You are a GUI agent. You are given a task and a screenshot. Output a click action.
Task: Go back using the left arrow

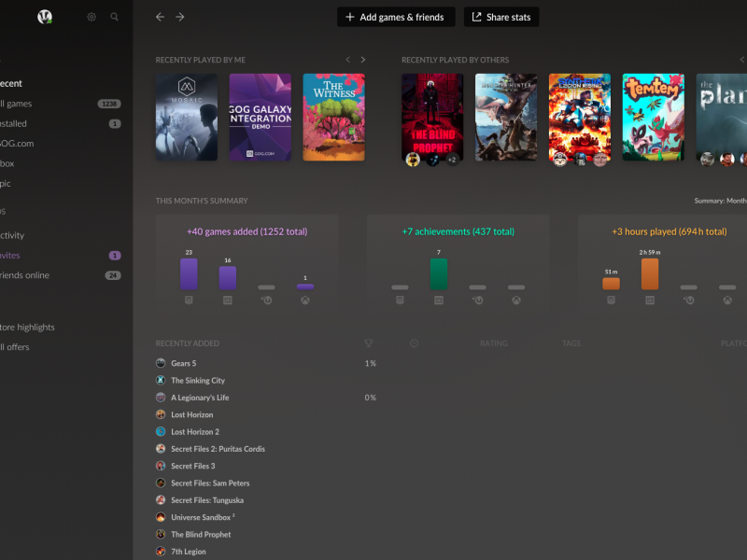tap(160, 17)
